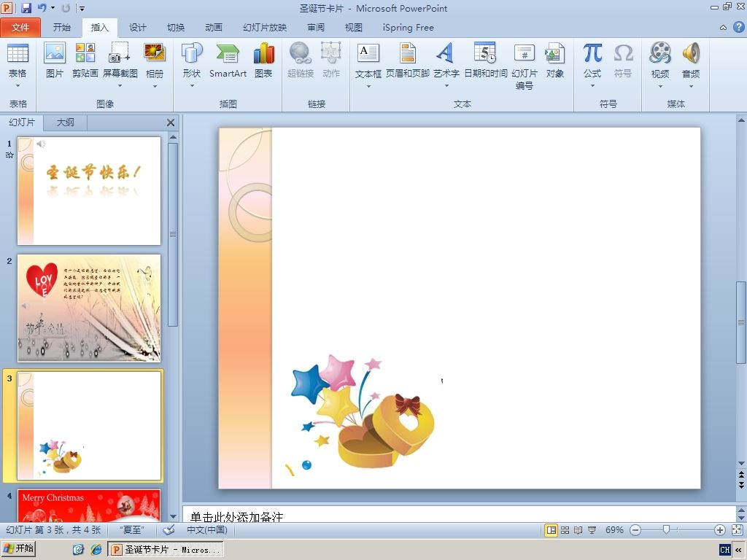Open the Review (审阅) tab
Image resolution: width=747 pixels, height=560 pixels.
316,28
